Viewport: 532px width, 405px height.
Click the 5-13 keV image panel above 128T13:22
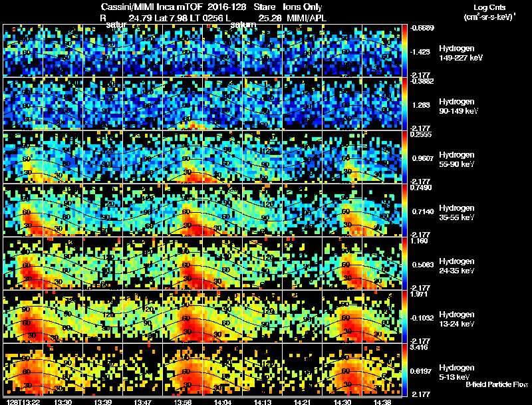[x=23, y=370]
